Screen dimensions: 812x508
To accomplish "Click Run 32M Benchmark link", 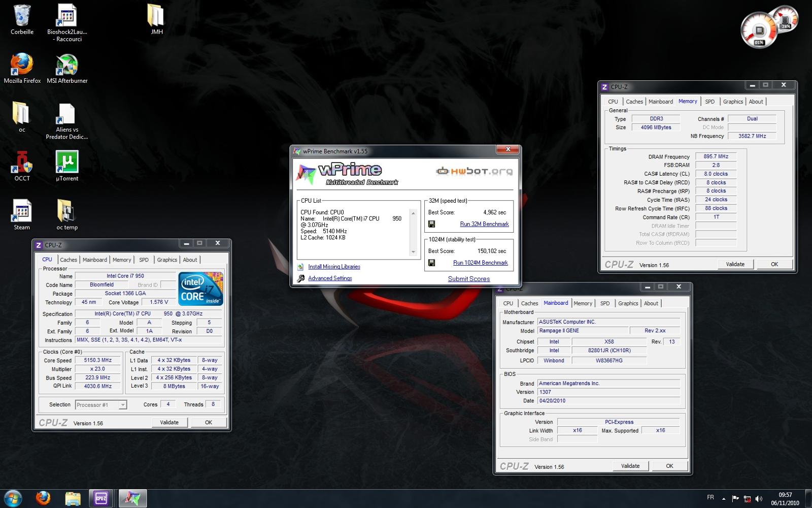I will pos(484,224).
